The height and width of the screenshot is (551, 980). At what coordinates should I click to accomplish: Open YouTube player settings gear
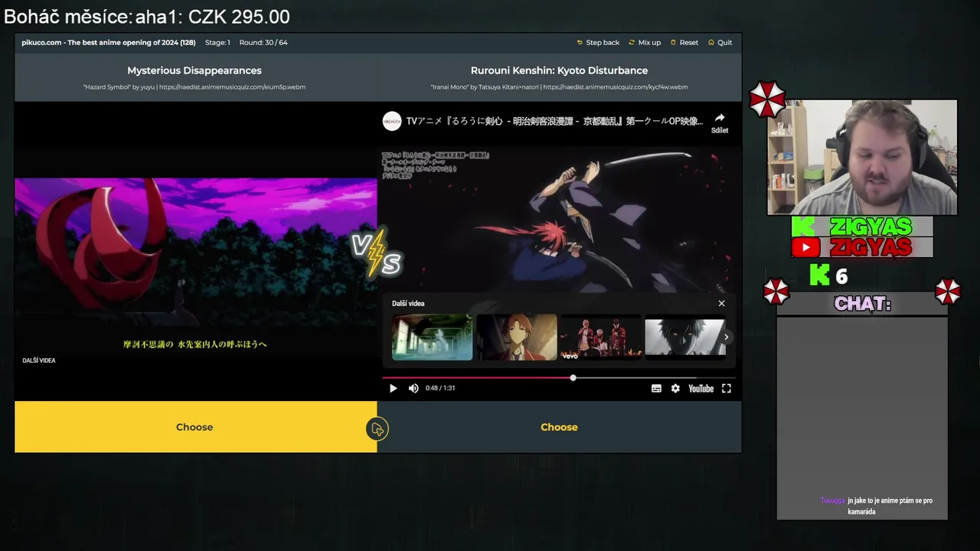(675, 388)
